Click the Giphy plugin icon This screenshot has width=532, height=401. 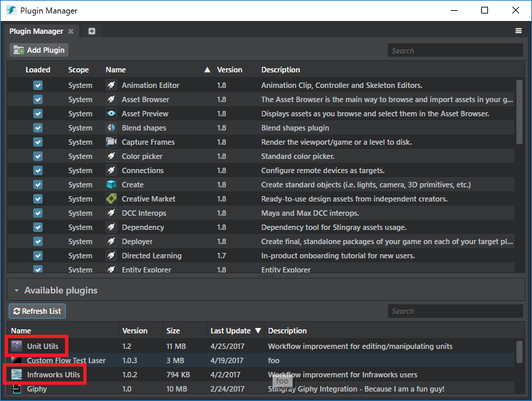[x=16, y=389]
